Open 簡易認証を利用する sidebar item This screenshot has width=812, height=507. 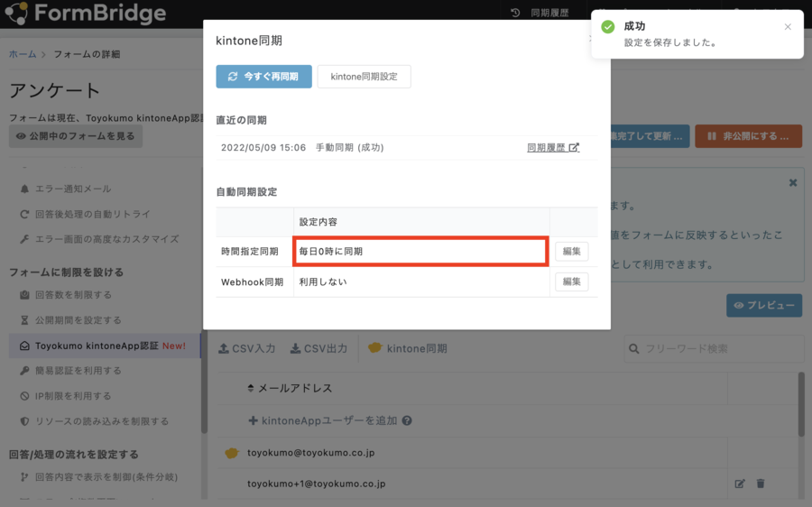(78, 371)
